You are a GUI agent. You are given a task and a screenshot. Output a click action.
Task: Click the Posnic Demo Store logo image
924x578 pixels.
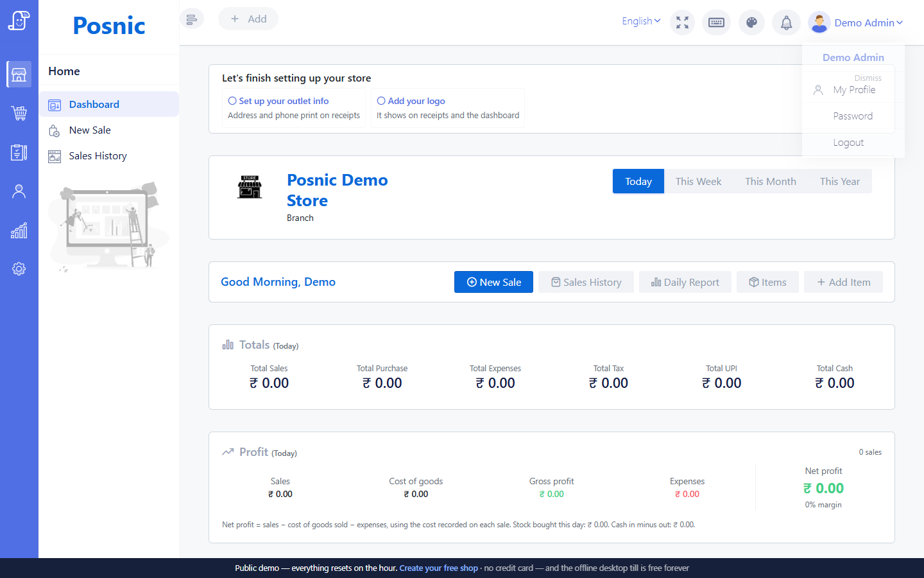250,187
